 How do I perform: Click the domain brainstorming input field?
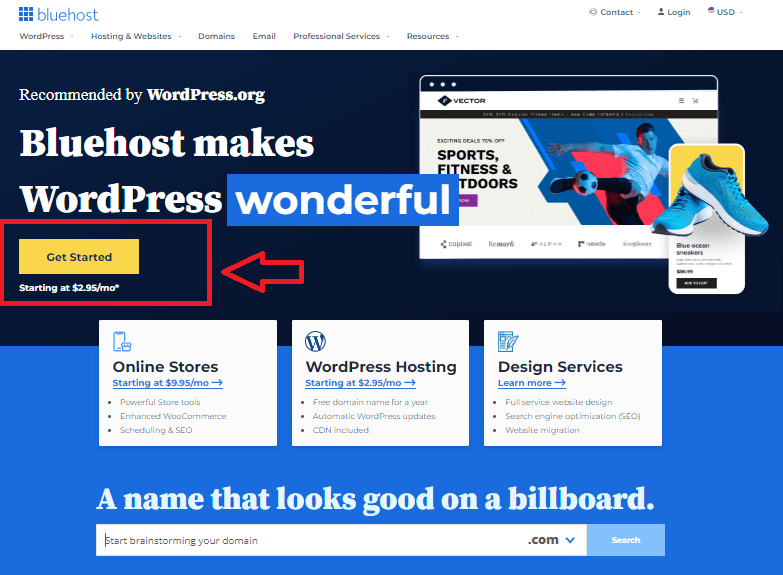[x=341, y=540]
